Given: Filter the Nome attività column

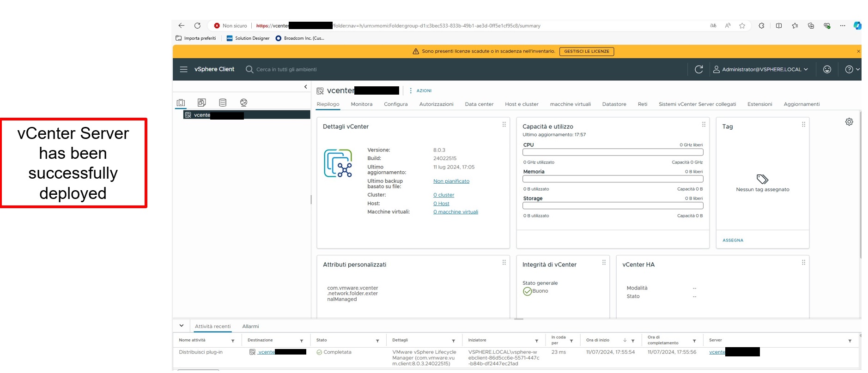Looking at the screenshot, I should click(233, 341).
